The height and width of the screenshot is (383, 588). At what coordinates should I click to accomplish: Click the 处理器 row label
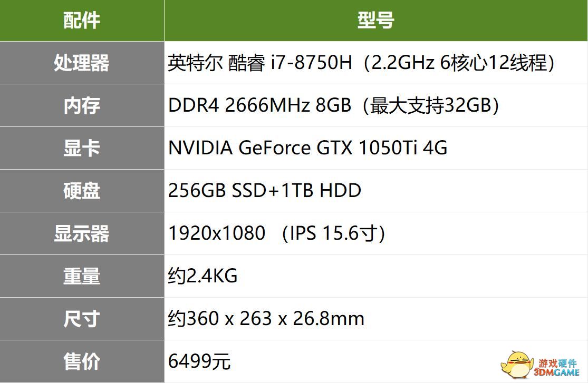pos(82,63)
